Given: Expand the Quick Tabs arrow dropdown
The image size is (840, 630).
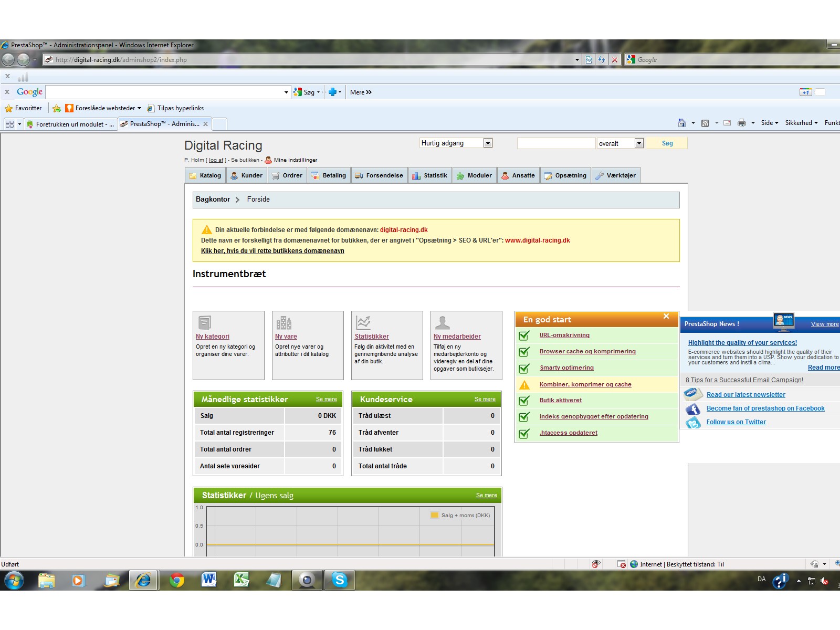Looking at the screenshot, I should [x=20, y=124].
